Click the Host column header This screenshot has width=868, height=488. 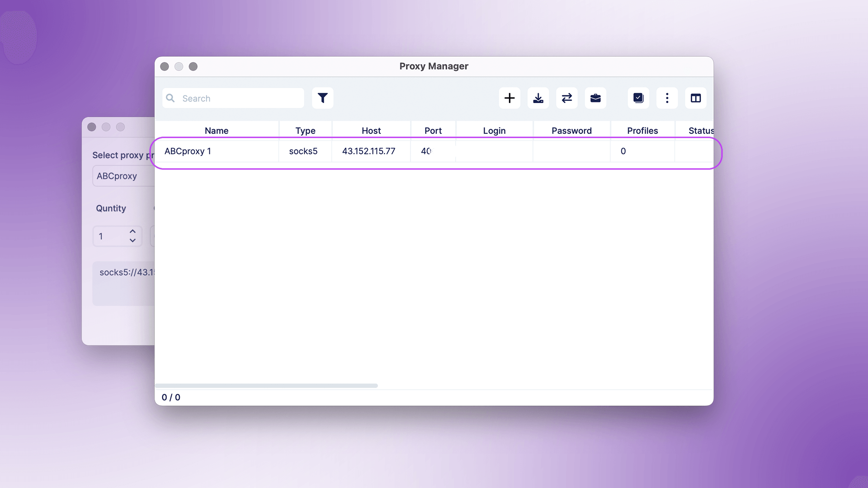[x=371, y=131]
